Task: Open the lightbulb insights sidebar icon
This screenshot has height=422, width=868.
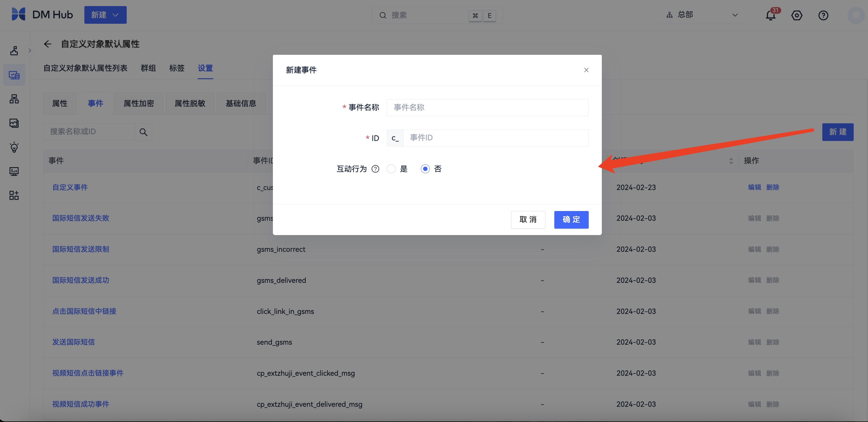Action: click(14, 147)
